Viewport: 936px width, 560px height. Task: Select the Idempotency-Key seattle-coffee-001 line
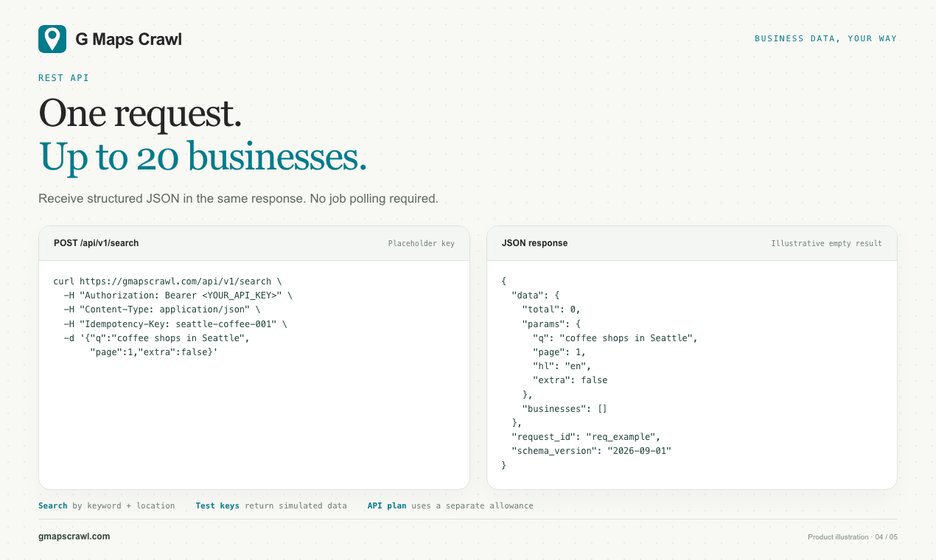(175, 323)
